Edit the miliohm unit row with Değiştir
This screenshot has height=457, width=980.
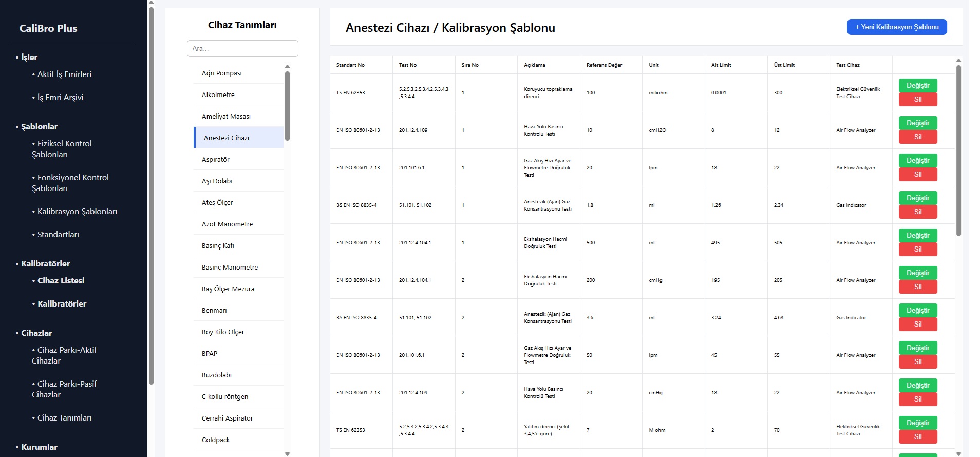coord(917,86)
